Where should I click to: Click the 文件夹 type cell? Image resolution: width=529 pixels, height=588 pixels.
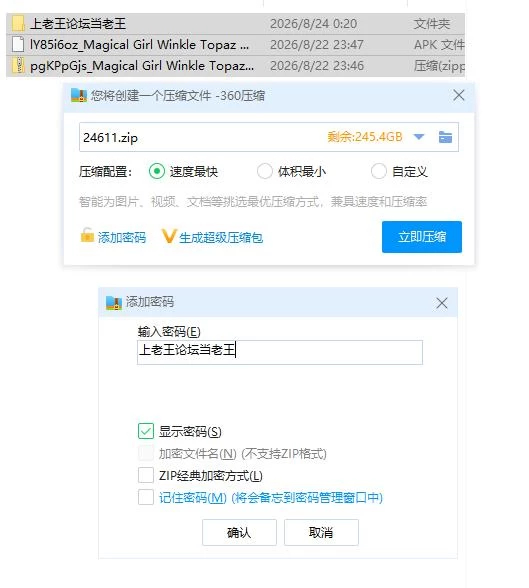click(x=432, y=24)
